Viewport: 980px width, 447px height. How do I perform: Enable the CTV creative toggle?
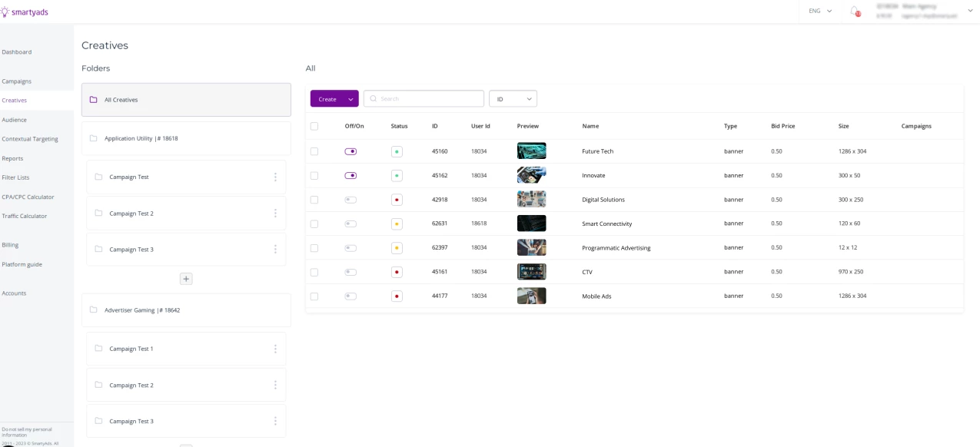[x=350, y=272]
